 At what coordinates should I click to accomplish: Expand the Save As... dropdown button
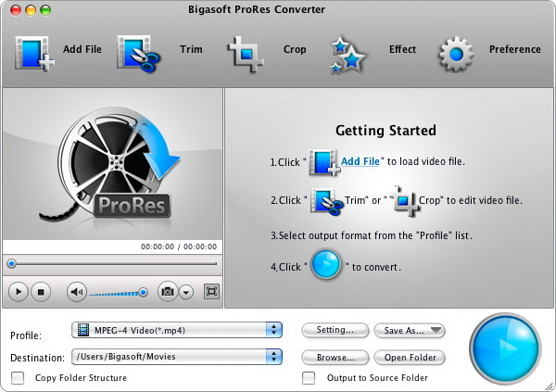click(x=410, y=330)
